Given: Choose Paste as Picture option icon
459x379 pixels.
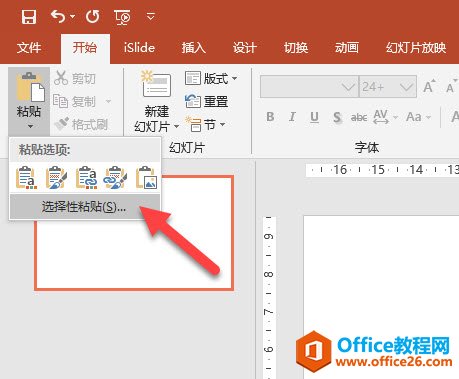Looking at the screenshot, I should 146,177.
